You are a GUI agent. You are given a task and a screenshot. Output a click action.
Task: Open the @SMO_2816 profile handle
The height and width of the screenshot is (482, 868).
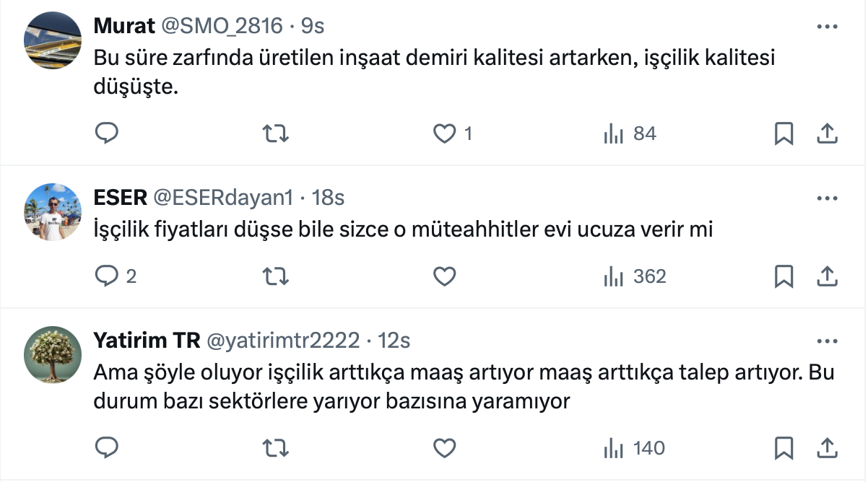221,26
